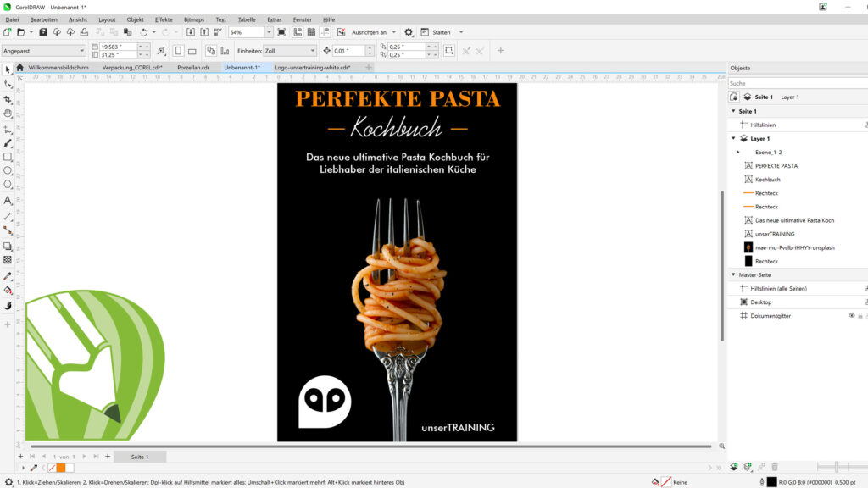Click the orange swatch in document palette
Screen dimensions: 868x488
pyautogui.click(x=61, y=468)
